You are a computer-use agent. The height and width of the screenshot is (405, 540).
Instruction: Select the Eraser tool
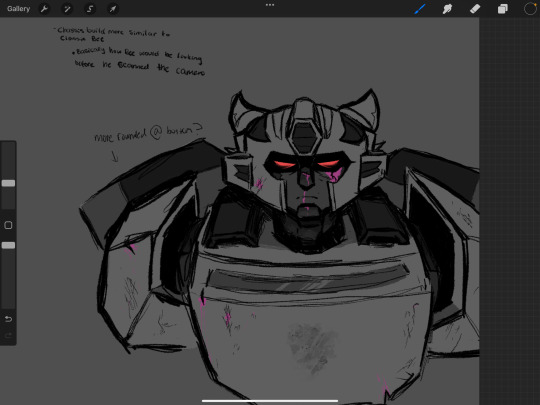pyautogui.click(x=475, y=9)
